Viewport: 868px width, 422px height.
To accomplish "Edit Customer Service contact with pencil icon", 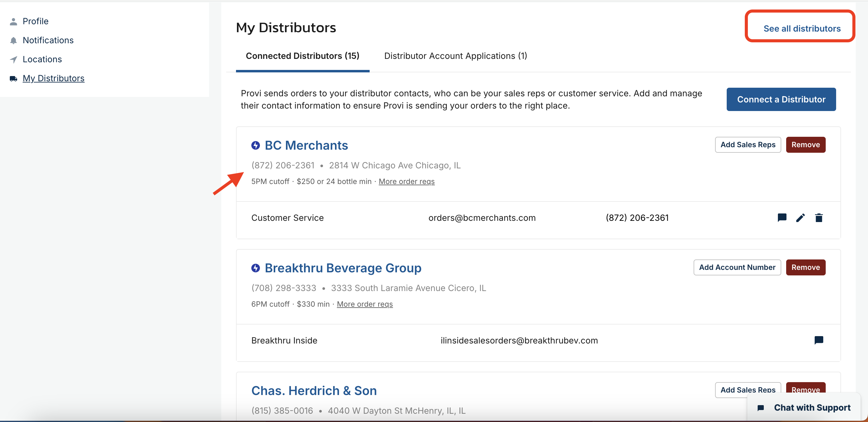I will click(x=801, y=218).
